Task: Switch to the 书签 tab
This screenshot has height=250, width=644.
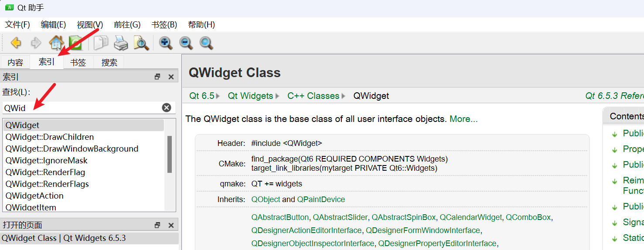Action: [x=78, y=62]
